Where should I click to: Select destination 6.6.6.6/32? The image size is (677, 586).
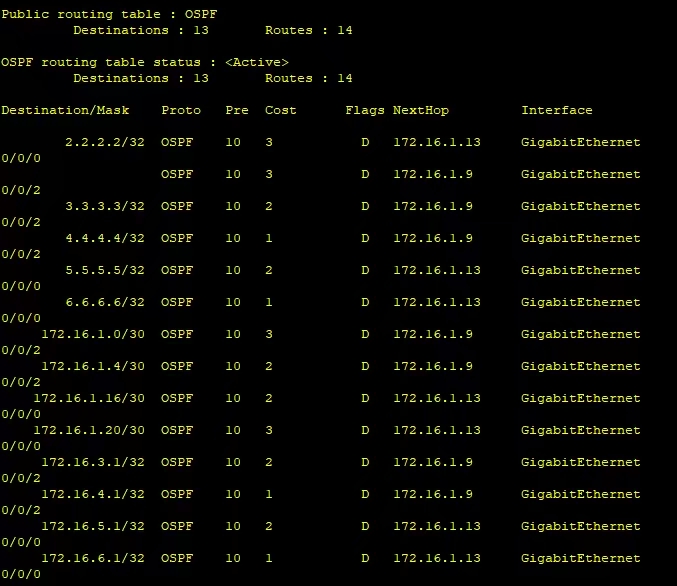105,302
